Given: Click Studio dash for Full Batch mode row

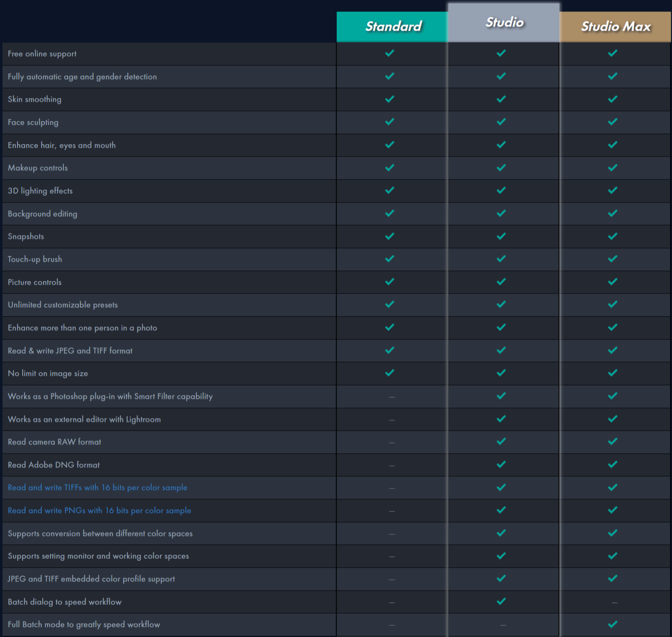Looking at the screenshot, I should [x=503, y=625].
